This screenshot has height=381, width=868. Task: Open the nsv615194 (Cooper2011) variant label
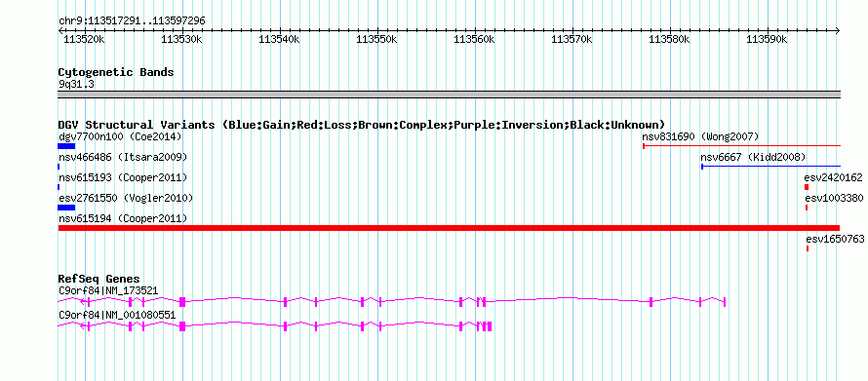123,218
